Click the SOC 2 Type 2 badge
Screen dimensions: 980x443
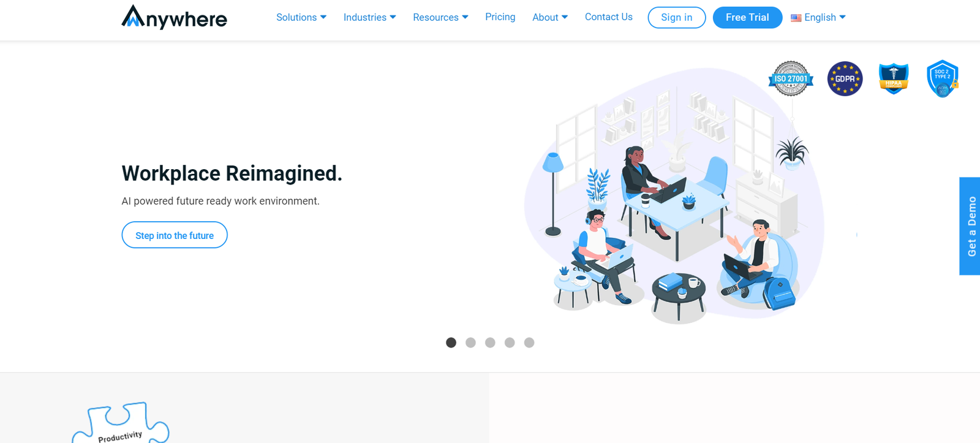tap(943, 78)
